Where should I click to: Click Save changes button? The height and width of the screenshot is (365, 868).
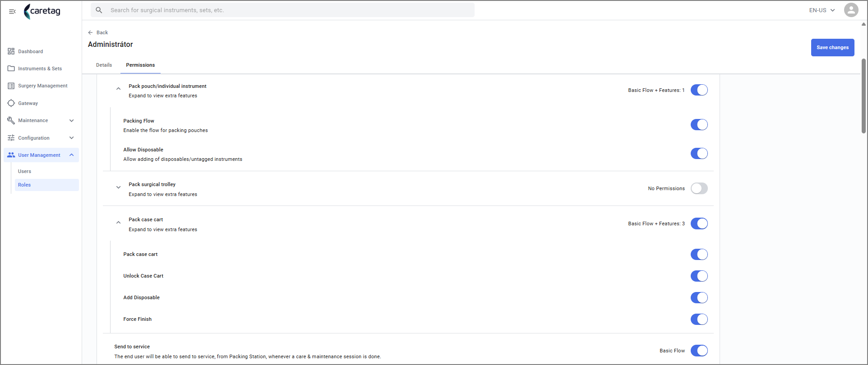tap(832, 47)
